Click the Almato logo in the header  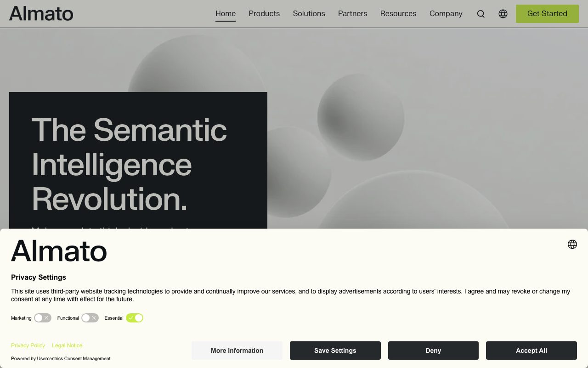(41, 13)
